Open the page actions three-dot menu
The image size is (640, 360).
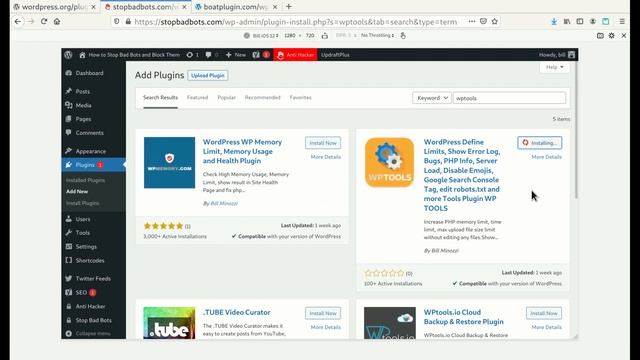tap(472, 21)
